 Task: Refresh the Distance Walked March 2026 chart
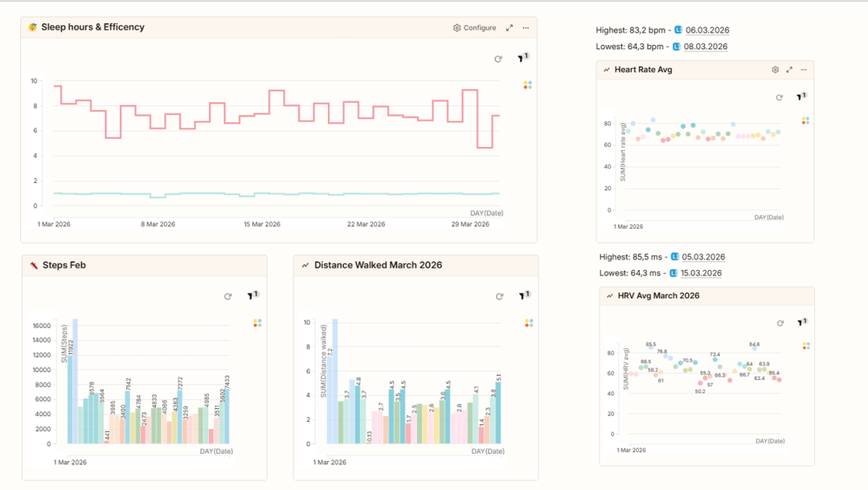click(x=499, y=296)
